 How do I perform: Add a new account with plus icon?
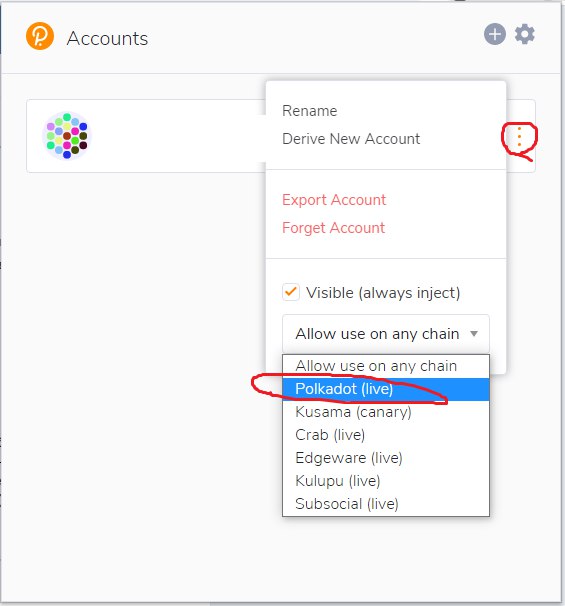click(495, 34)
